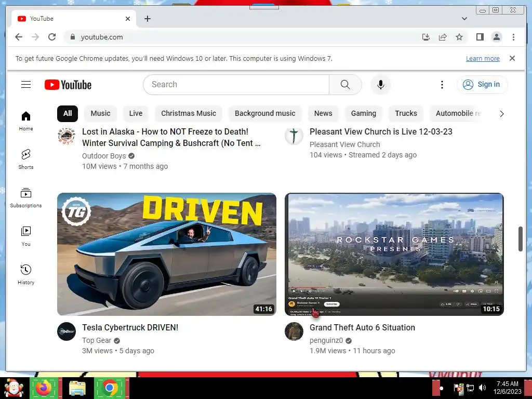This screenshot has height=399, width=532.
Task: Click Pleasant View Church channel name
Action: pos(345,144)
